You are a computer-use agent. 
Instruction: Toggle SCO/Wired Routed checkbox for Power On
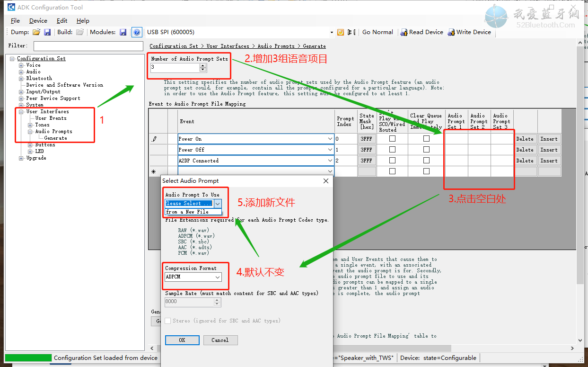pos(392,139)
